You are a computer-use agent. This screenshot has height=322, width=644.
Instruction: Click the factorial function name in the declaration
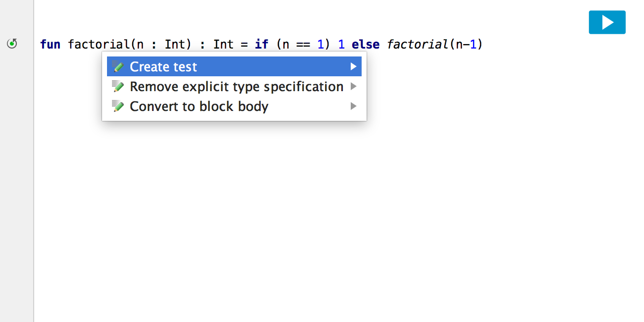point(99,45)
